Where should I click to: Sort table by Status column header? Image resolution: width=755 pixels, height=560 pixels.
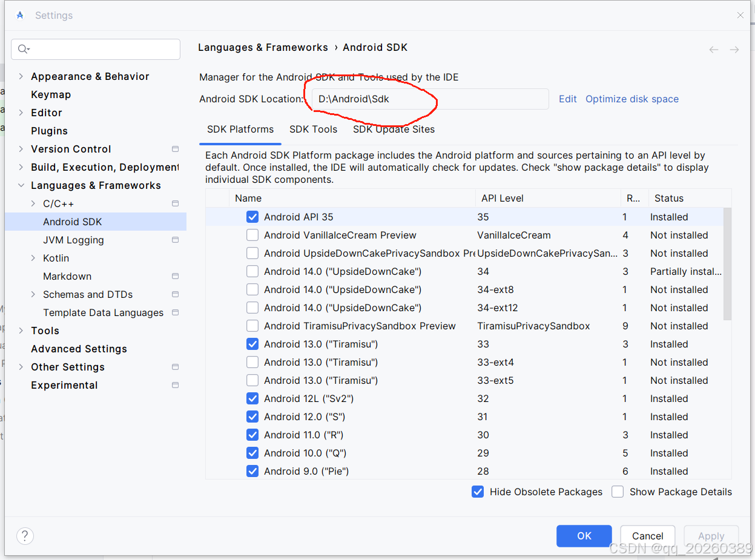coord(690,198)
